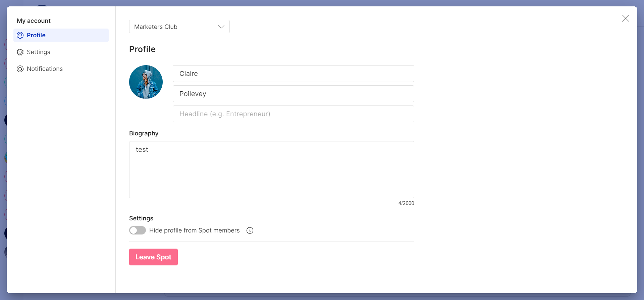Toggle Hide profile from Spot members
Image resolution: width=644 pixels, height=300 pixels.
pos(138,230)
